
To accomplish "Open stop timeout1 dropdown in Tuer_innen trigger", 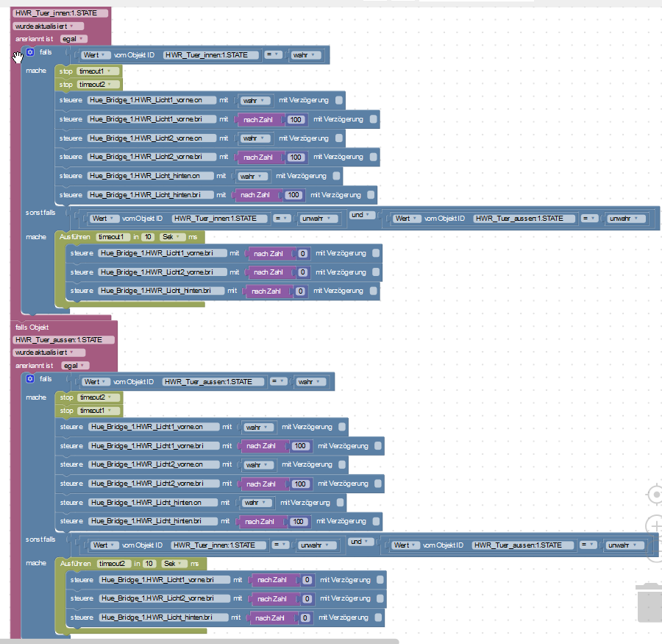I will point(99,71).
